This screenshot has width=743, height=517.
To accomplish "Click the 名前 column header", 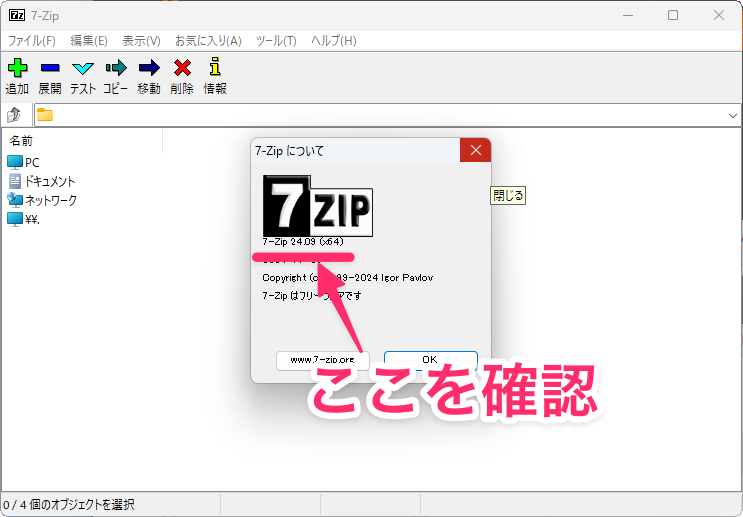I will pyautogui.click(x=22, y=141).
